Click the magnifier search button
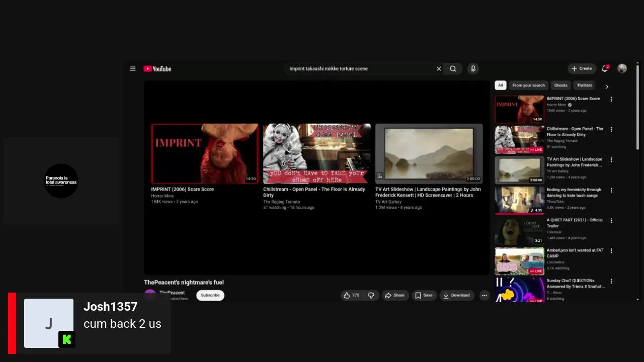644x362 pixels. coord(453,69)
